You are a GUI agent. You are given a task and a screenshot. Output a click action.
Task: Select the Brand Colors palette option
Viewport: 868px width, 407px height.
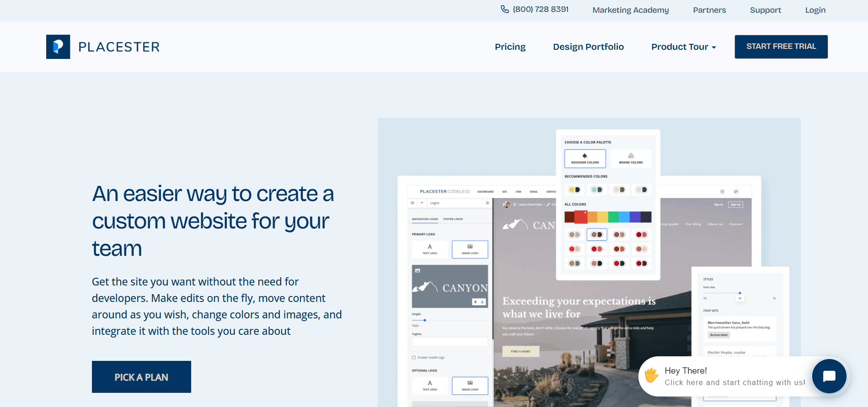tap(631, 159)
